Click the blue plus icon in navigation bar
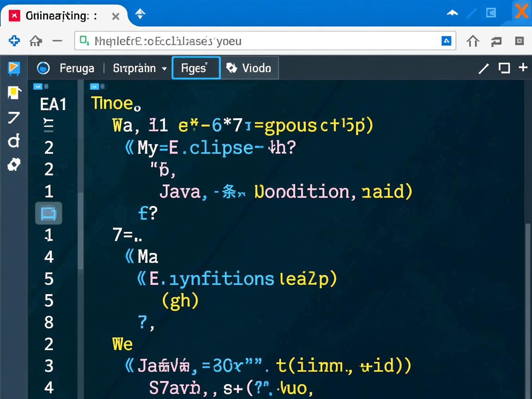This screenshot has height=399, width=532. pyautogui.click(x=14, y=41)
